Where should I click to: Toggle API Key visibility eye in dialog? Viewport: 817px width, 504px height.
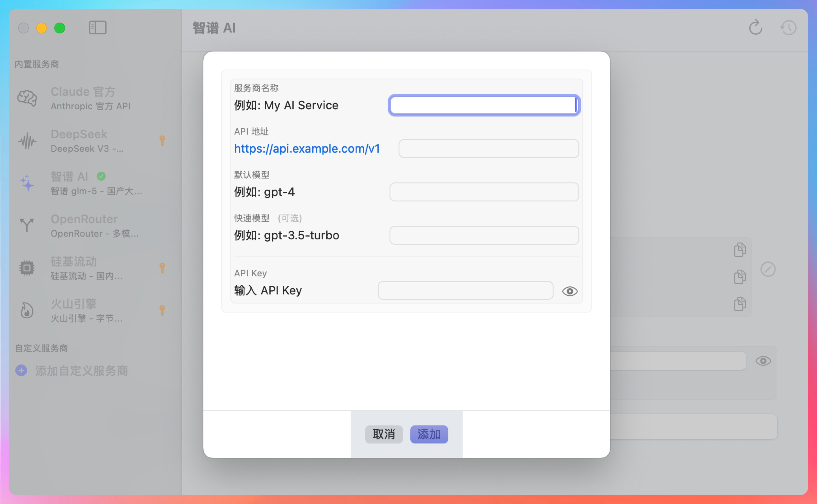pyautogui.click(x=570, y=291)
